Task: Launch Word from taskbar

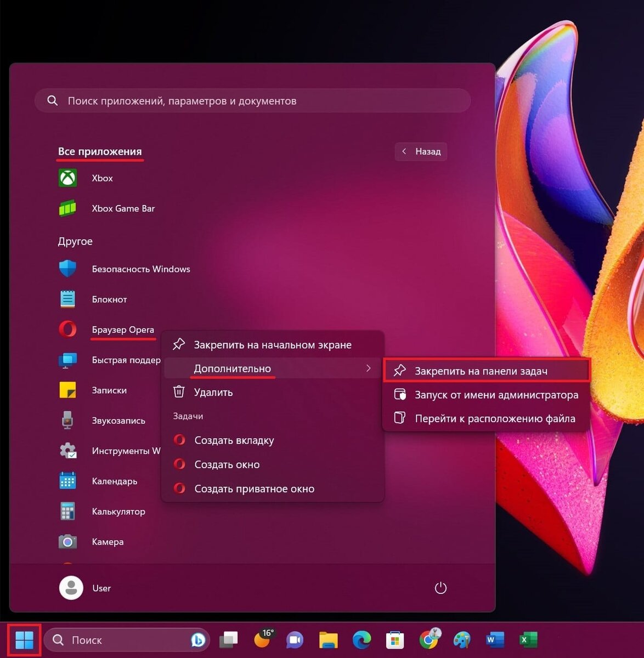Action: [495, 640]
